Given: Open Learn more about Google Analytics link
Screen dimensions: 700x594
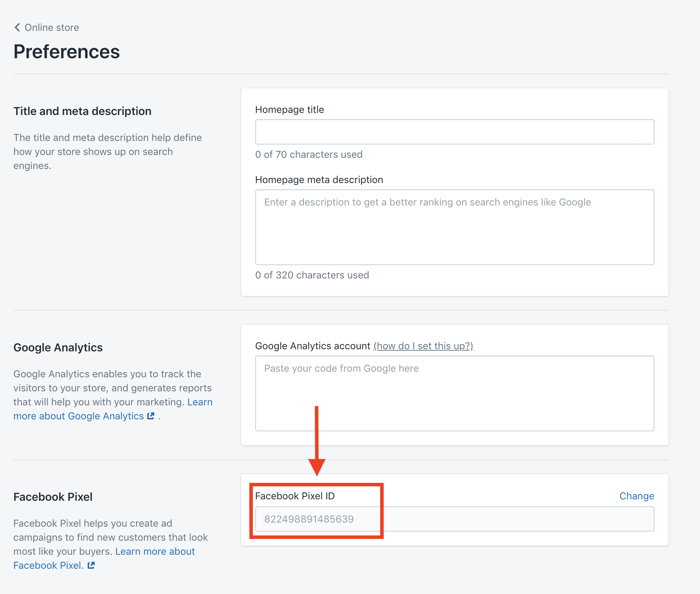Looking at the screenshot, I should (x=113, y=409).
